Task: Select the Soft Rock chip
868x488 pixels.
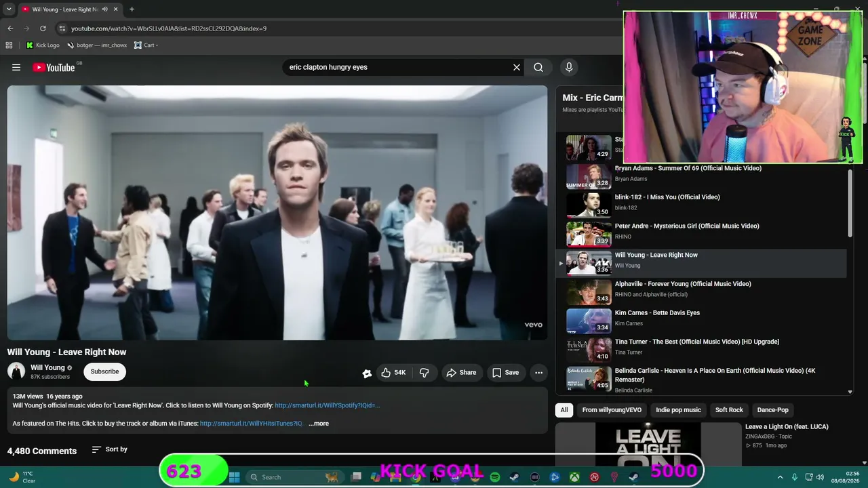Action: [729, 410]
